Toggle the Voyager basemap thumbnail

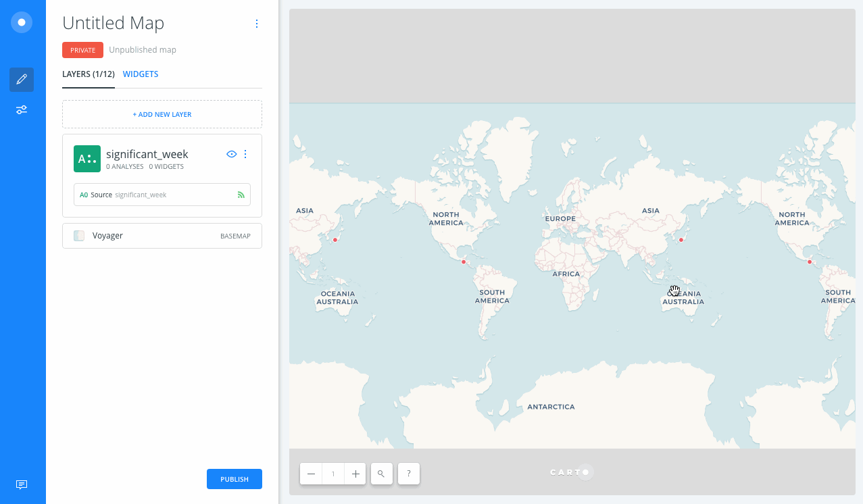[x=78, y=235]
